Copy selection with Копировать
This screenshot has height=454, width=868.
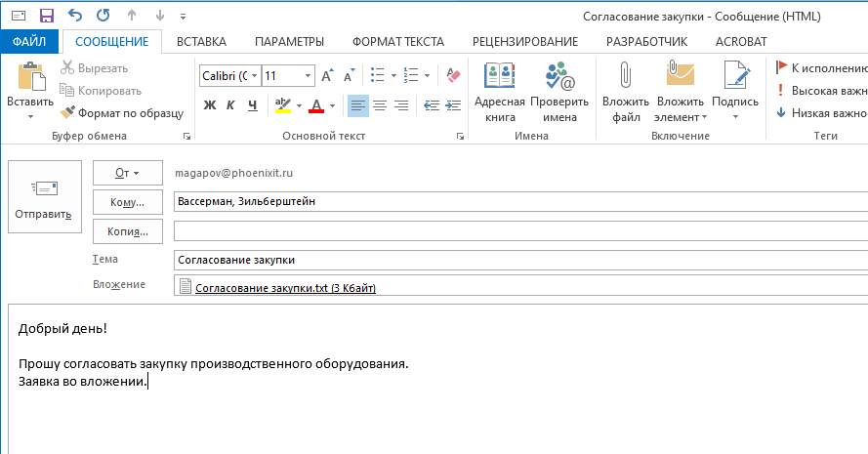pyautogui.click(x=101, y=90)
